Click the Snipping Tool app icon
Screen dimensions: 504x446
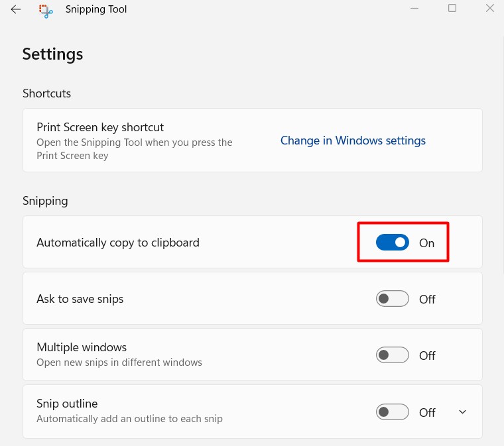point(46,10)
